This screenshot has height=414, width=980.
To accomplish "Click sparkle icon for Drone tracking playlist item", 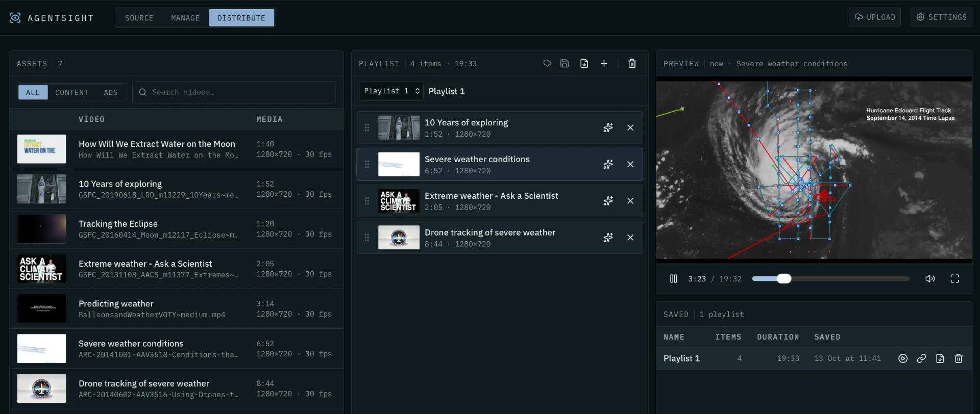I will click(x=608, y=238).
